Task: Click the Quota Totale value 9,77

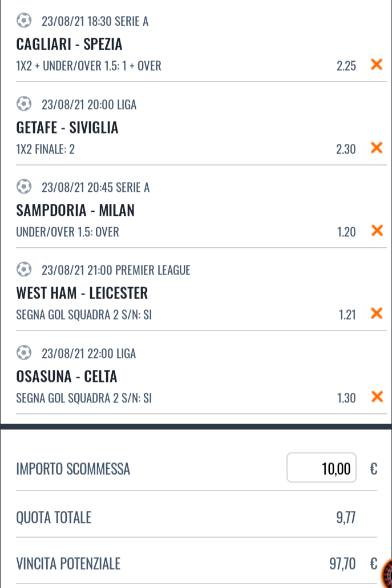Action: [346, 518]
